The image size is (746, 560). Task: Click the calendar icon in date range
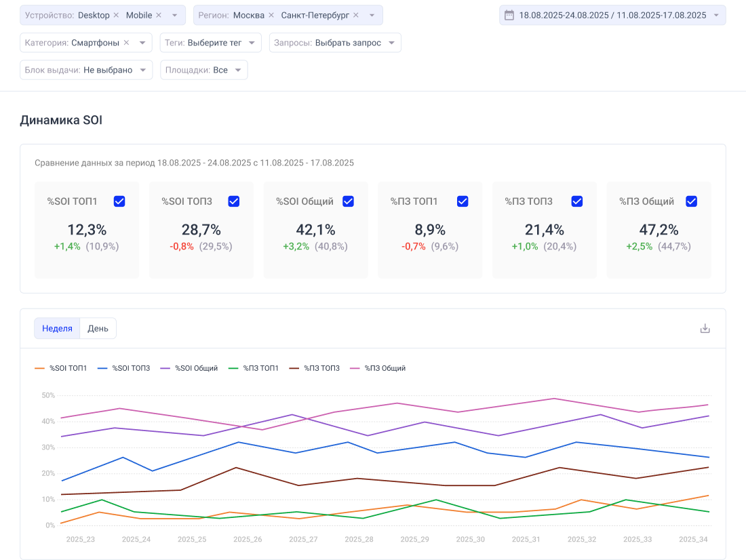pos(509,15)
